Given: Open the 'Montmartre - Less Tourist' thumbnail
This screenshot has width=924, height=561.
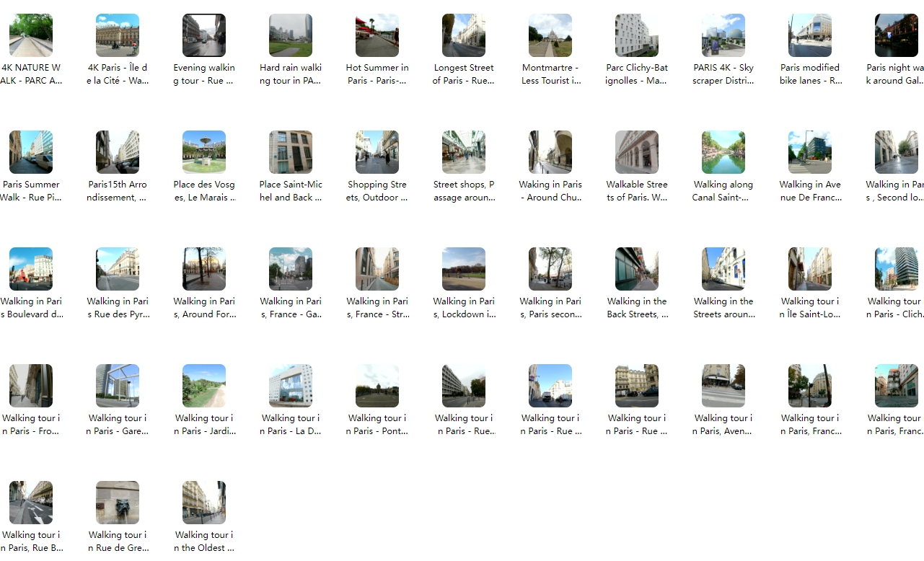Looking at the screenshot, I should tap(550, 35).
